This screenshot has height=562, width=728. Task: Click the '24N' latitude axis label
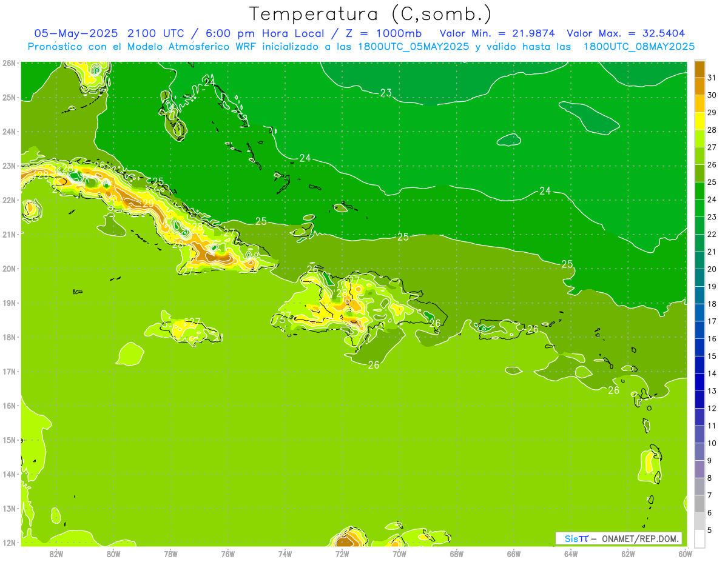point(9,132)
